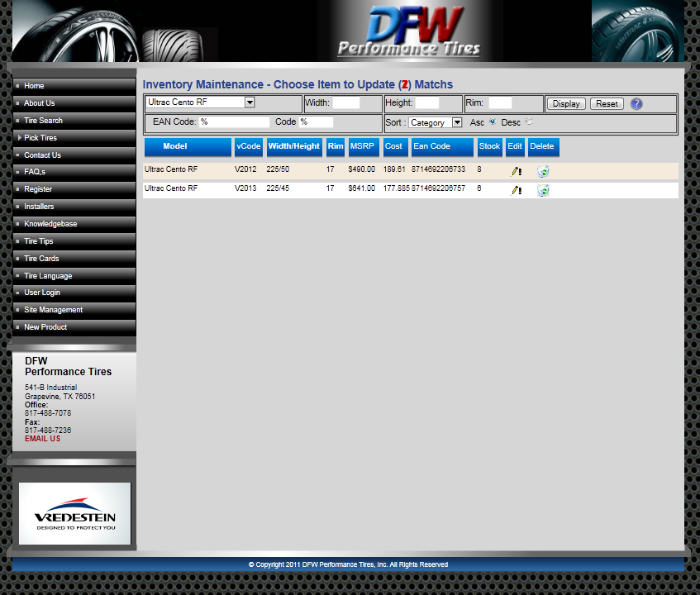Click the Cost column header

[396, 147]
